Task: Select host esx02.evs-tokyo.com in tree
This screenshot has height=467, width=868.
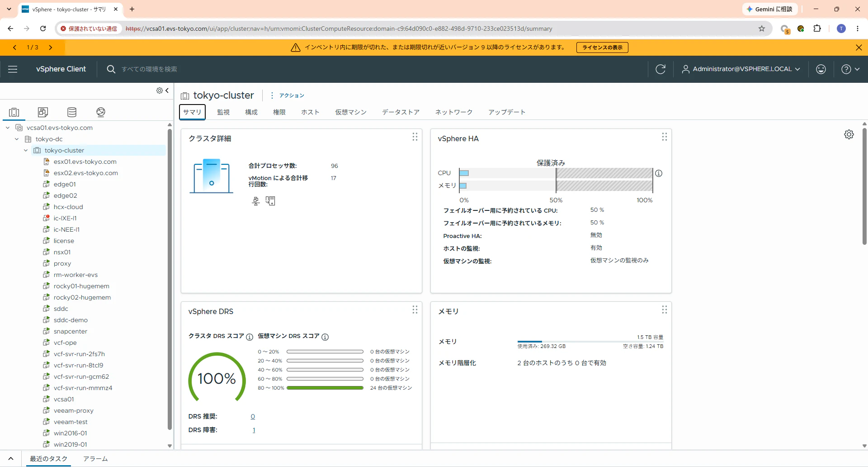Action: click(86, 173)
